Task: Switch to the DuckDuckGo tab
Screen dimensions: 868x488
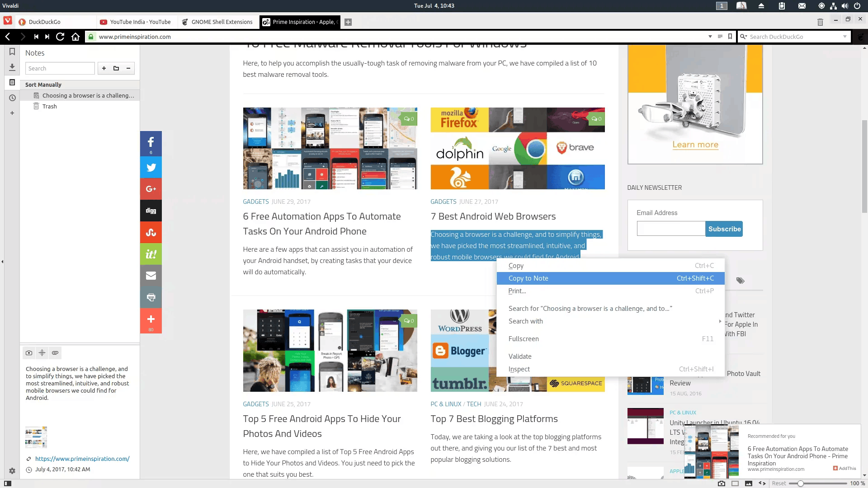Action: [55, 22]
